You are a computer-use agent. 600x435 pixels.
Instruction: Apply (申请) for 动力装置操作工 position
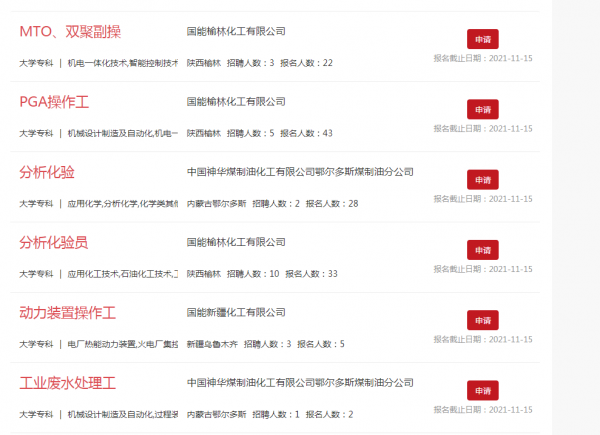pos(483,320)
